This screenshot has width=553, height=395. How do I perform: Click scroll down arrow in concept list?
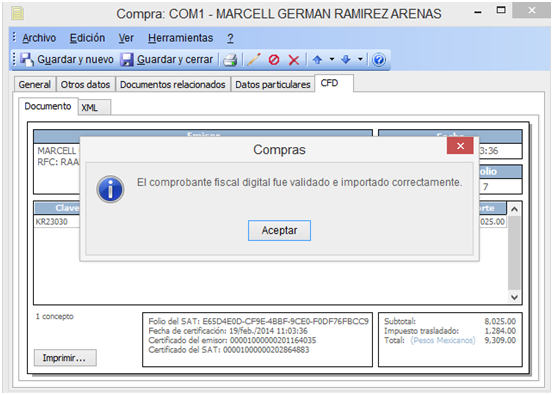[514, 297]
